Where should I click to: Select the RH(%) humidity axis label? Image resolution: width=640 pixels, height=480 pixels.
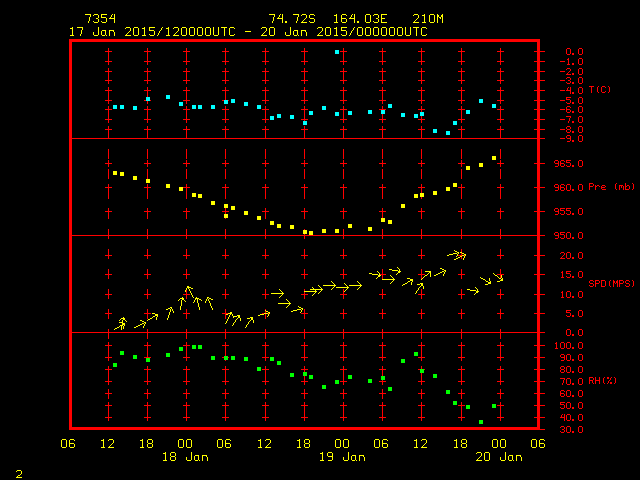[602, 381]
